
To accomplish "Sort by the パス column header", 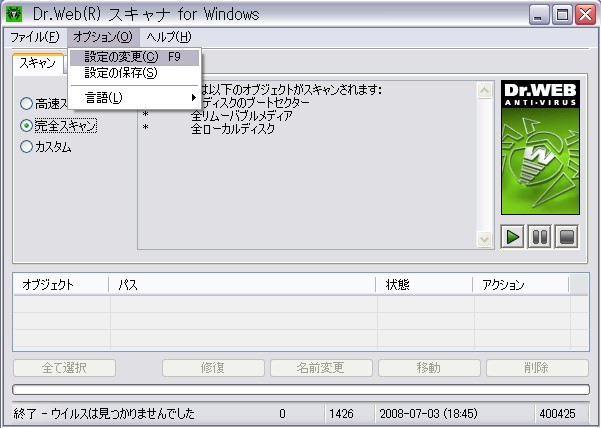I will tap(242, 285).
